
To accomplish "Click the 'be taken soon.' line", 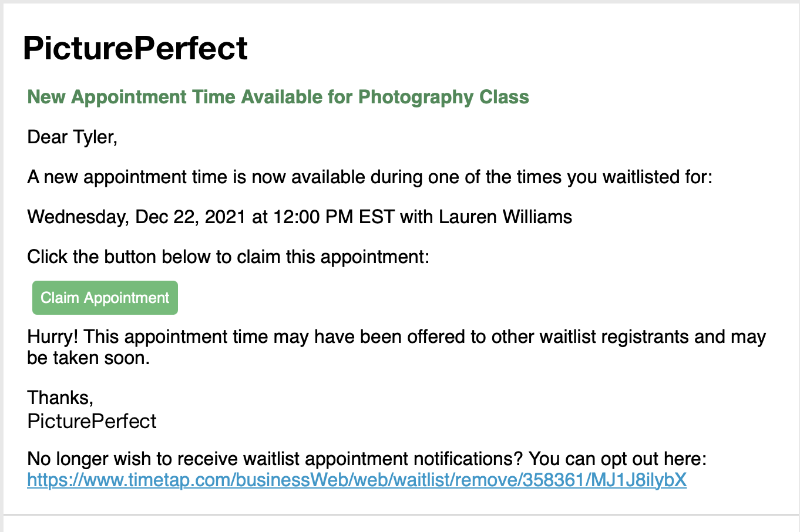I will click(x=89, y=358).
